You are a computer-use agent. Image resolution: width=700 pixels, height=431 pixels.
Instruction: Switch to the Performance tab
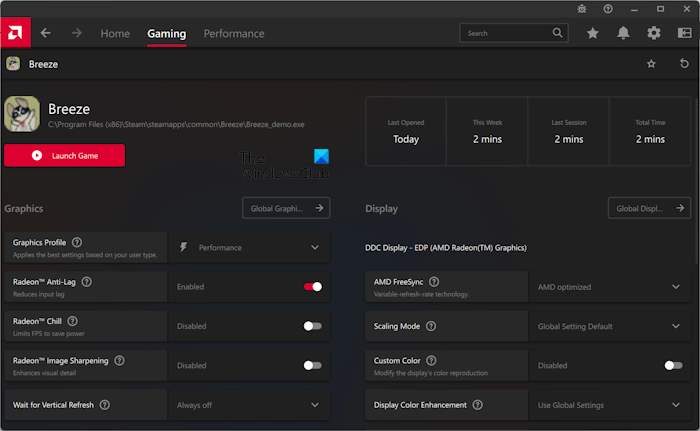(234, 33)
